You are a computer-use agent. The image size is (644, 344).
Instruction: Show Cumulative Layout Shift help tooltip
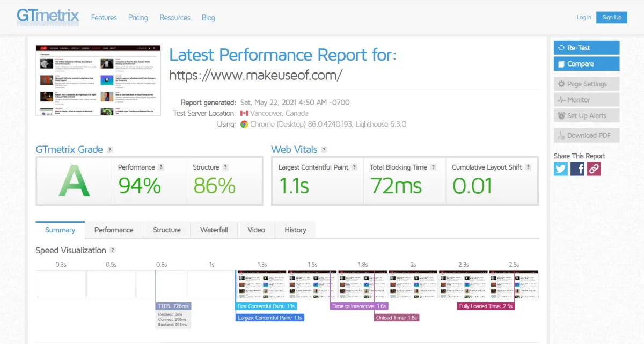click(528, 167)
